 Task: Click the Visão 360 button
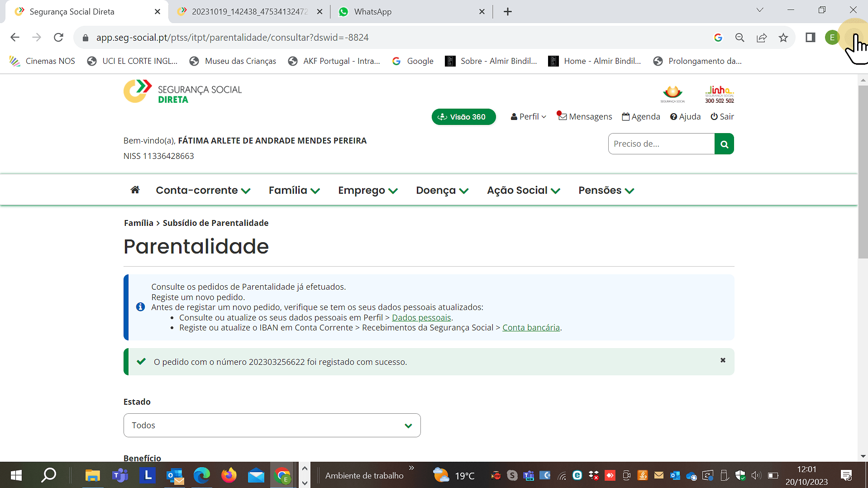[463, 117]
